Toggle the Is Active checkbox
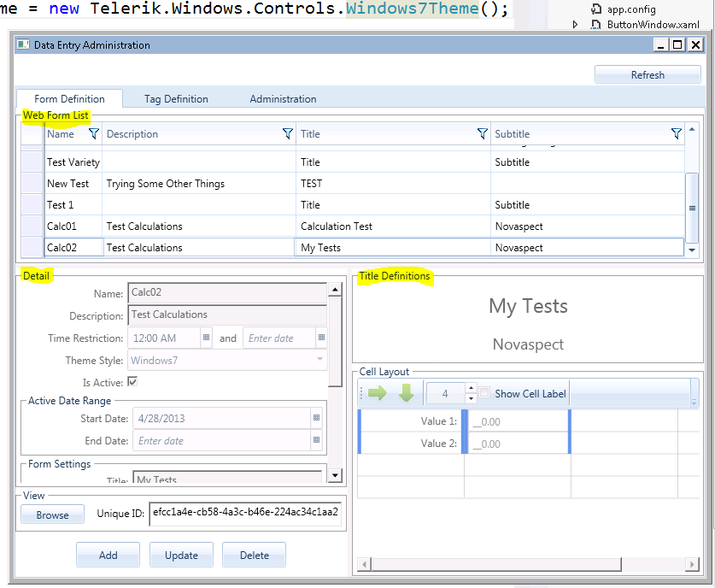The width and height of the screenshot is (715, 588). (x=132, y=382)
